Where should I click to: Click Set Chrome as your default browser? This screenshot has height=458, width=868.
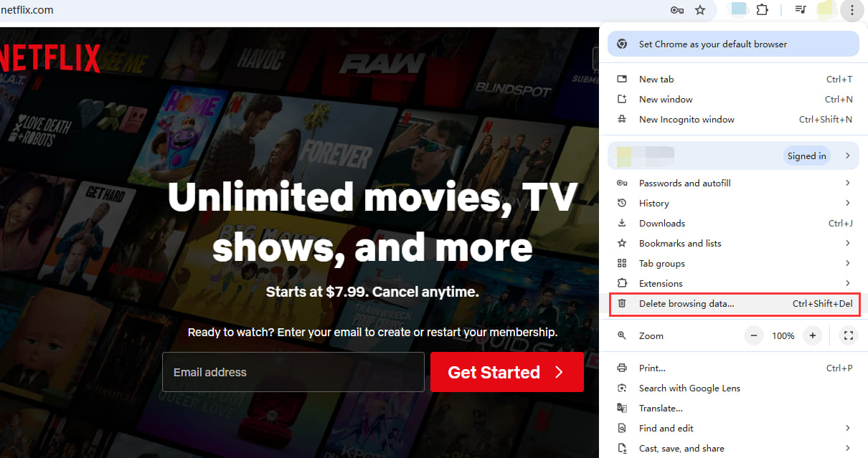point(733,44)
